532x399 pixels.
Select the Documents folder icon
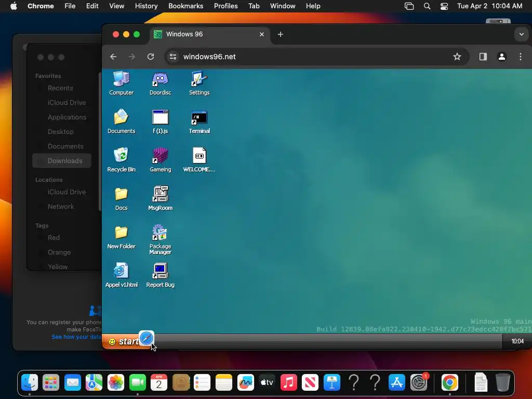coord(121,122)
